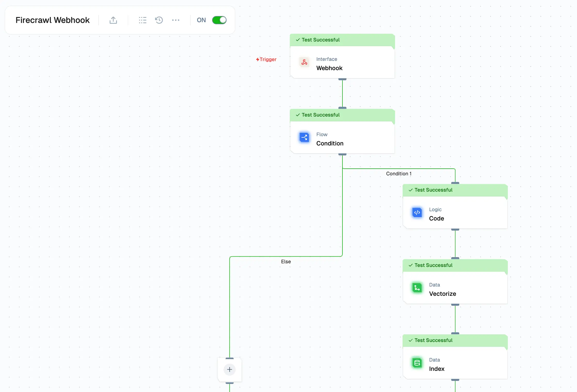Click the blue Condition node icon
This screenshot has height=392, width=577.
304,137
